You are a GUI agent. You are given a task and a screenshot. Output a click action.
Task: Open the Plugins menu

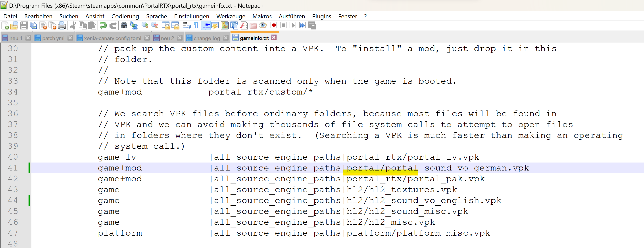(x=321, y=16)
